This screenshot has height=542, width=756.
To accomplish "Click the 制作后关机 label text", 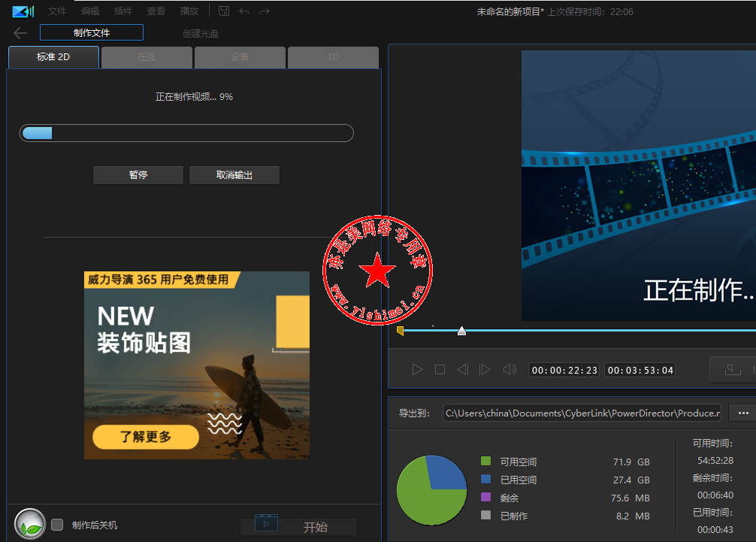I will (x=95, y=525).
